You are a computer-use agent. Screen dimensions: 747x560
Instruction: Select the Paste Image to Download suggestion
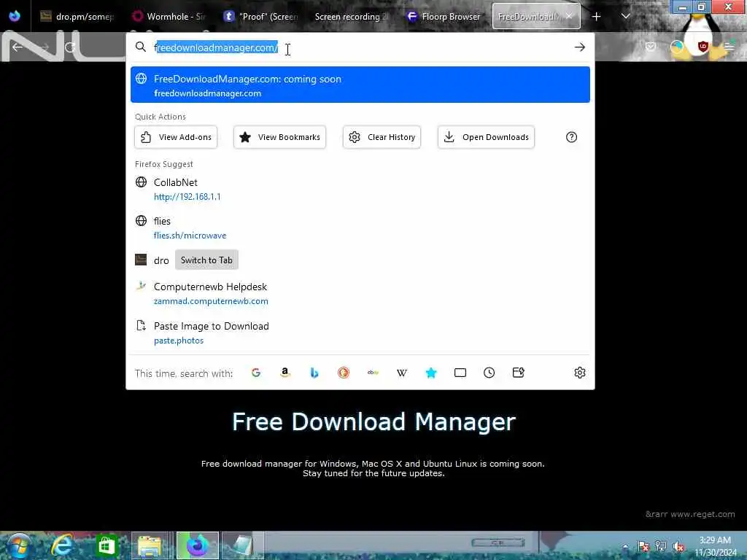[360, 332]
